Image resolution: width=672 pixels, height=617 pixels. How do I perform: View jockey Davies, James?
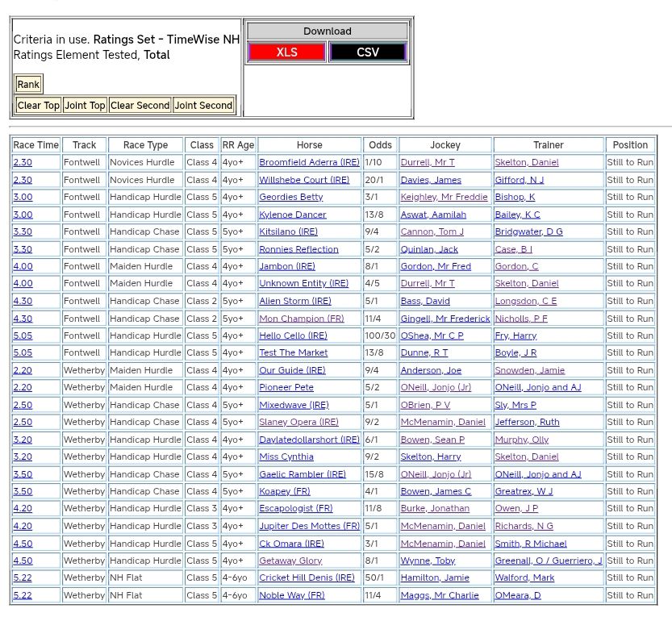(x=431, y=180)
